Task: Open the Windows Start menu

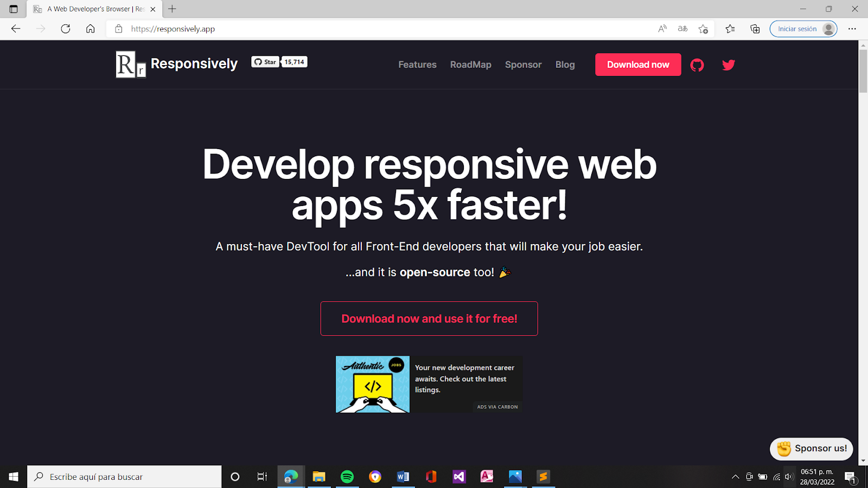Action: [x=14, y=477]
